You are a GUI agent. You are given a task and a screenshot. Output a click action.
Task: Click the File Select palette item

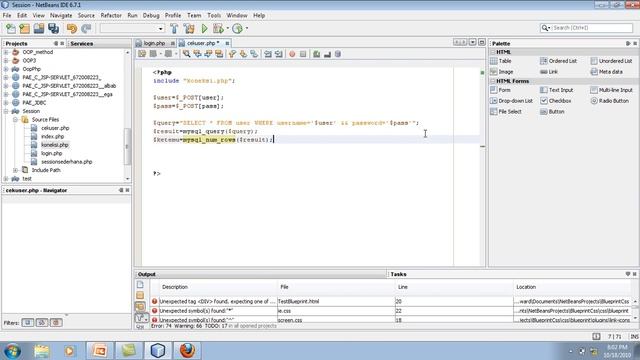(506, 111)
